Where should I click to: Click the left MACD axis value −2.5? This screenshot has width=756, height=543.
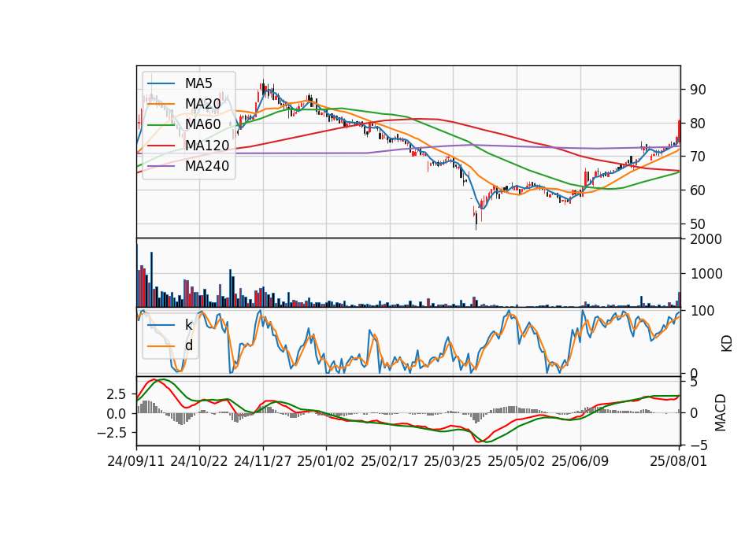click(x=112, y=433)
